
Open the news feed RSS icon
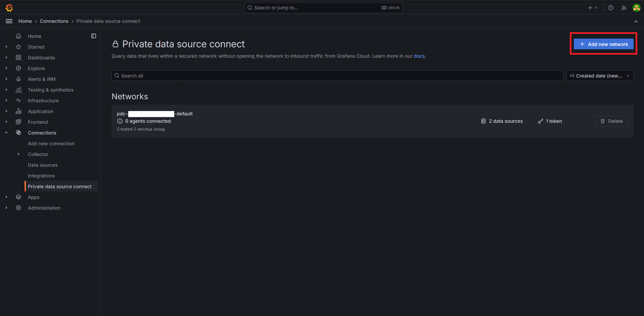624,8
